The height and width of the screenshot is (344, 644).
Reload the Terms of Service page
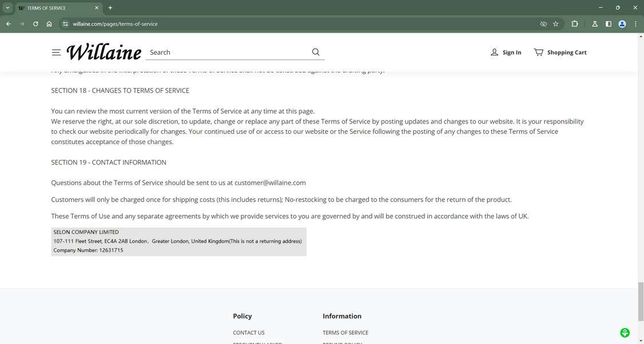(x=35, y=24)
